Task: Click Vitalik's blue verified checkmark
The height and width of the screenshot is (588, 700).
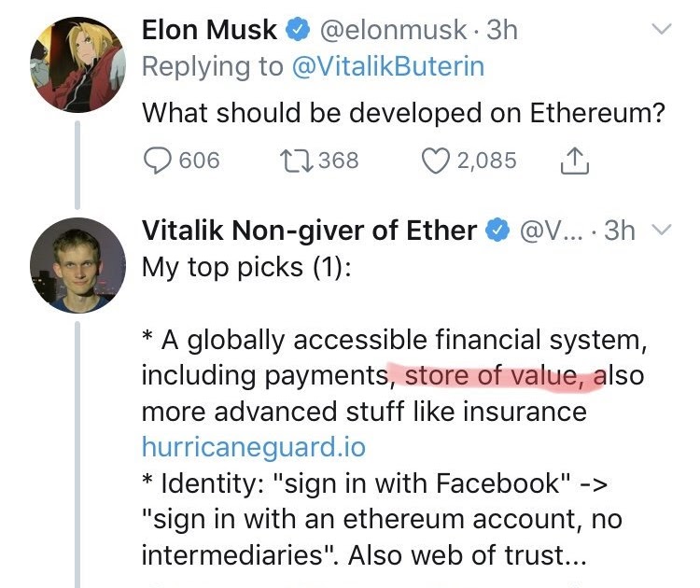Action: point(497,231)
